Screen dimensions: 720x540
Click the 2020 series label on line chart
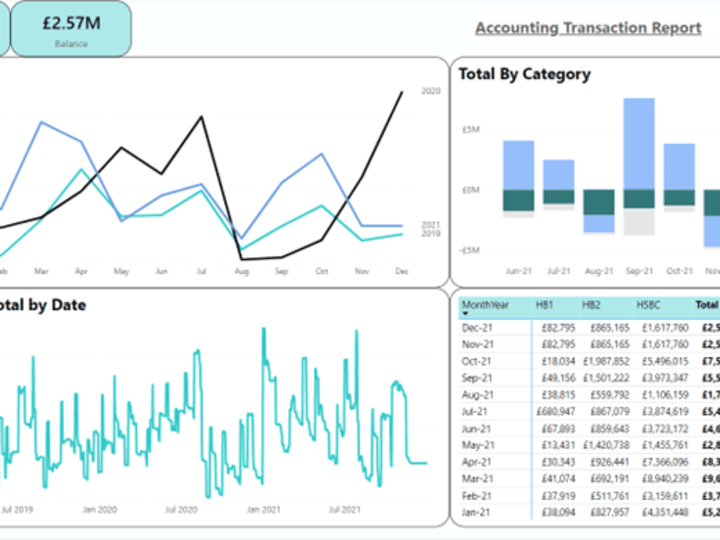(431, 91)
